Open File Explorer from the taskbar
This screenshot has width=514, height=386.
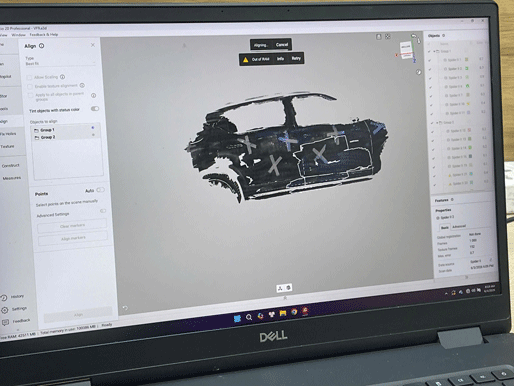(283, 313)
